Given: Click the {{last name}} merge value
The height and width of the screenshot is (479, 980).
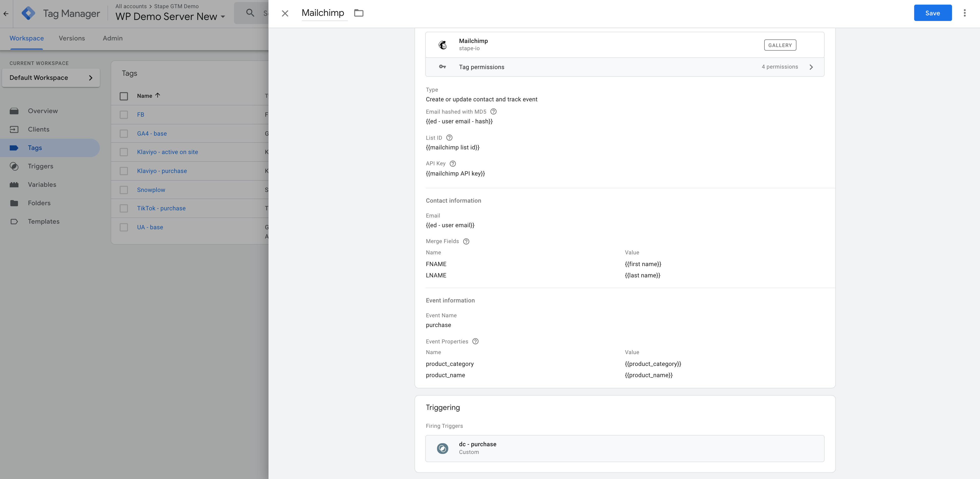Looking at the screenshot, I should point(643,275).
